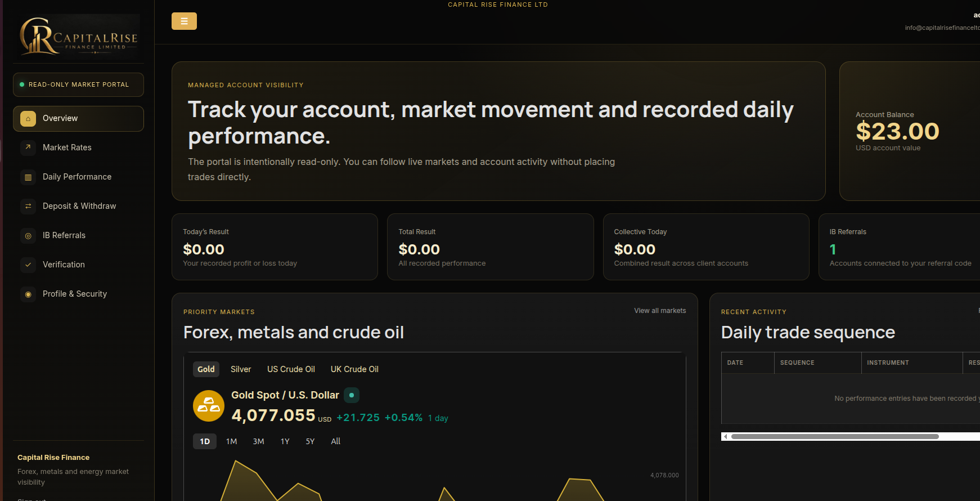Image resolution: width=980 pixels, height=501 pixels.
Task: Click the Today's Result card
Action: [x=275, y=247]
